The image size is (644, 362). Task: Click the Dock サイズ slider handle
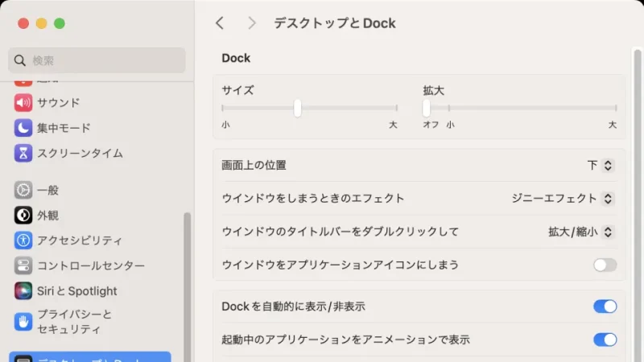pyautogui.click(x=298, y=108)
